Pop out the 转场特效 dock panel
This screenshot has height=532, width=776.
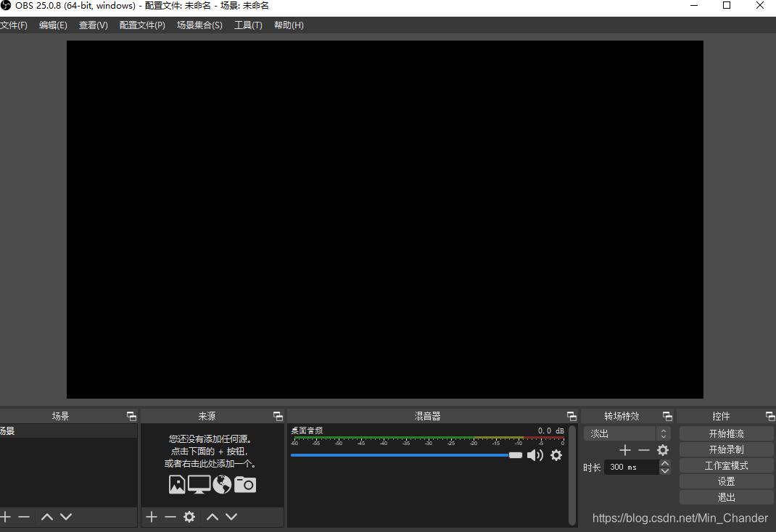(667, 416)
